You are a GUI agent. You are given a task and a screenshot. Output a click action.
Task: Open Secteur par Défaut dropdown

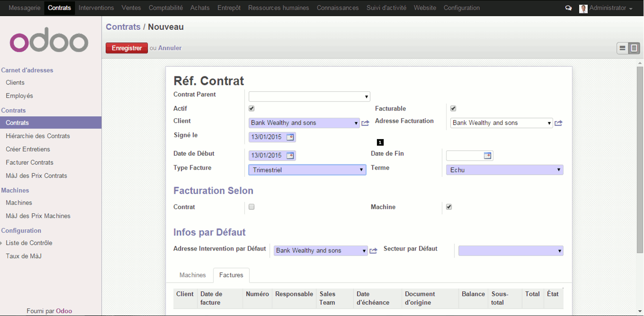(x=511, y=251)
